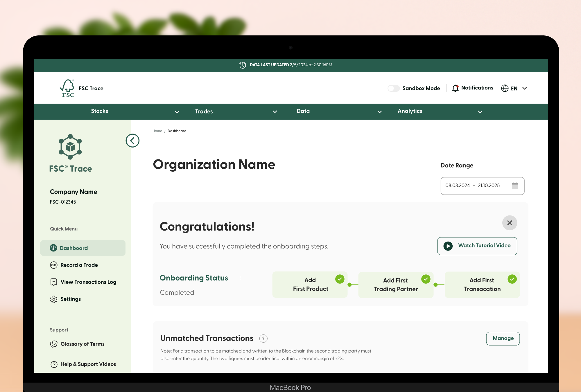Image resolution: width=581 pixels, height=392 pixels.
Task: Click the Manage button
Action: tap(503, 338)
